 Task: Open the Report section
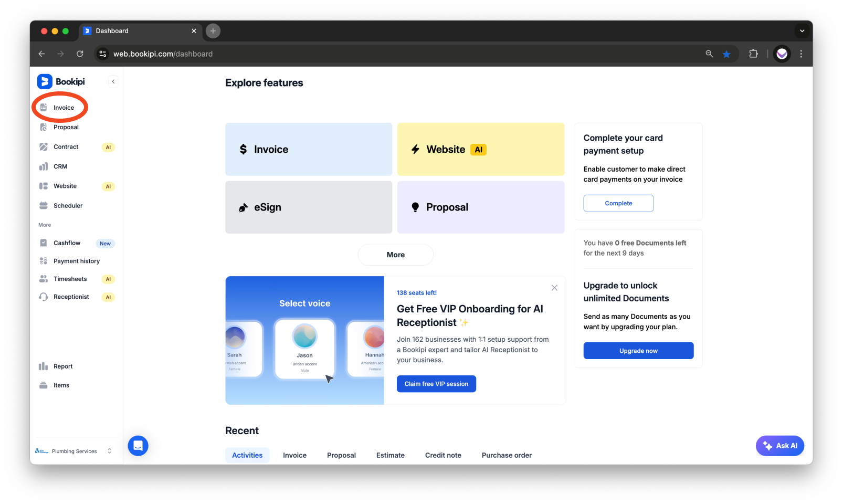point(61,366)
